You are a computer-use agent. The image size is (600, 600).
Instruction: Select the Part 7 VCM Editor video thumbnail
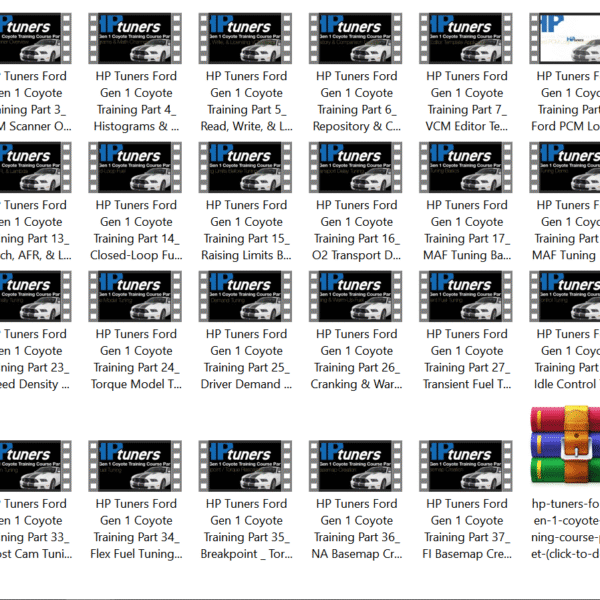click(466, 38)
